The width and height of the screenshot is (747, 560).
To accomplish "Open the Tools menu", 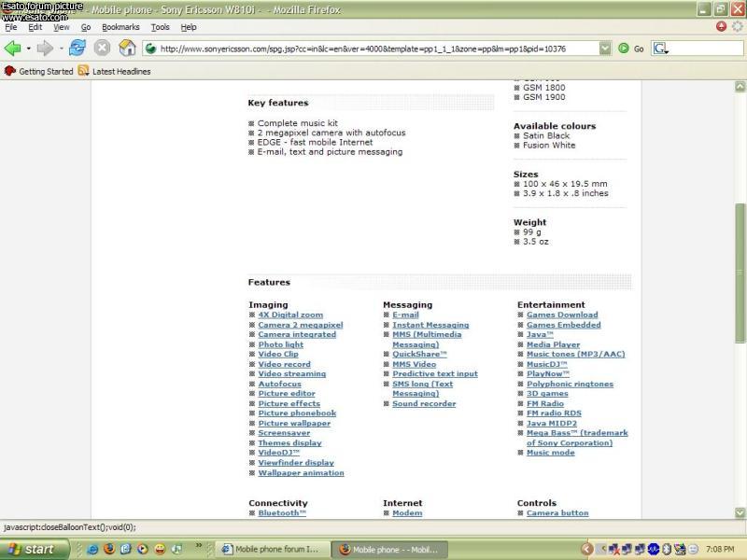I will click(x=160, y=27).
